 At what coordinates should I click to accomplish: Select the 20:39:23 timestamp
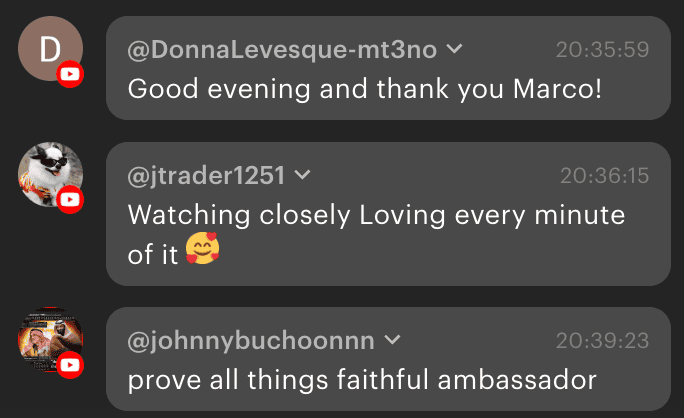603,341
